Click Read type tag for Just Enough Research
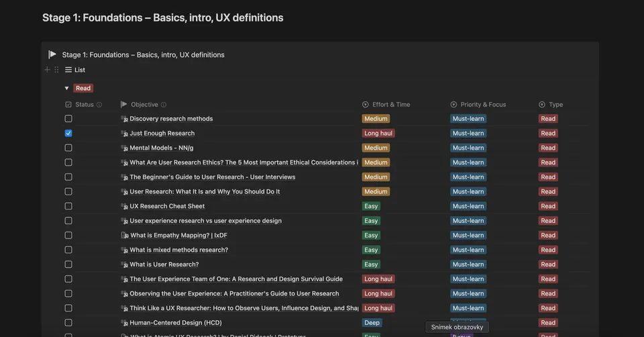The image size is (644, 337). [x=548, y=133]
